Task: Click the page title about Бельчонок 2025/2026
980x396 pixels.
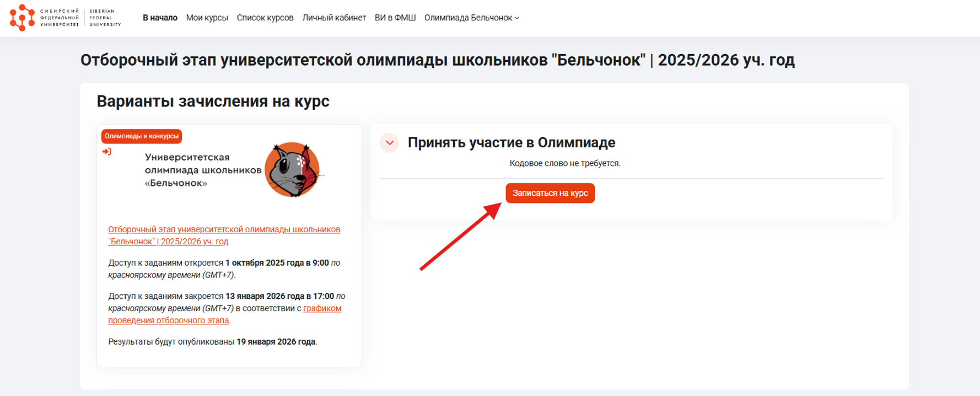Action: tap(437, 60)
